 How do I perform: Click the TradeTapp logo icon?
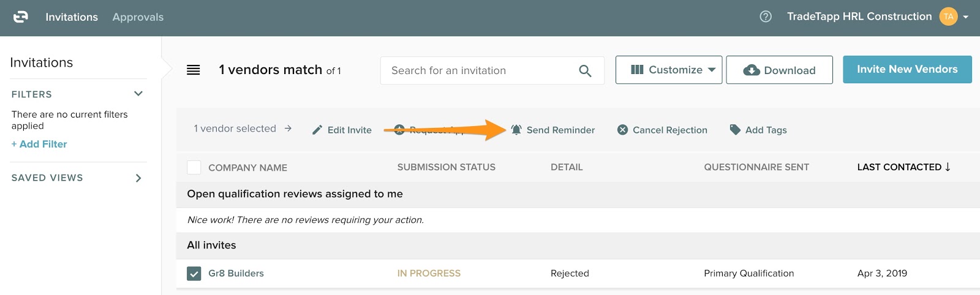21,17
